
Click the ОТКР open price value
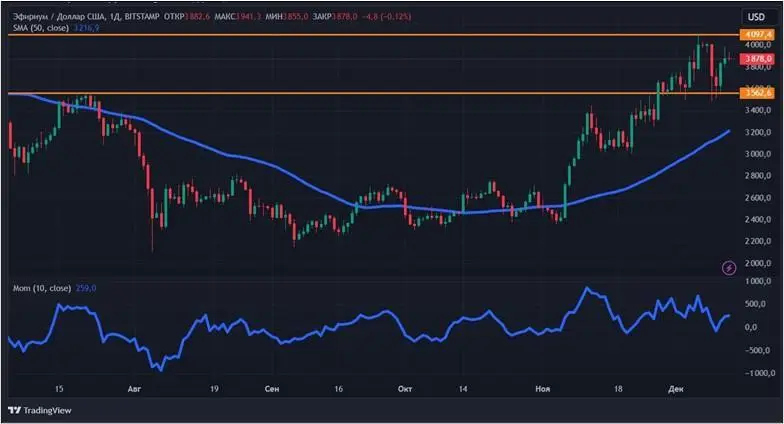[x=196, y=17]
